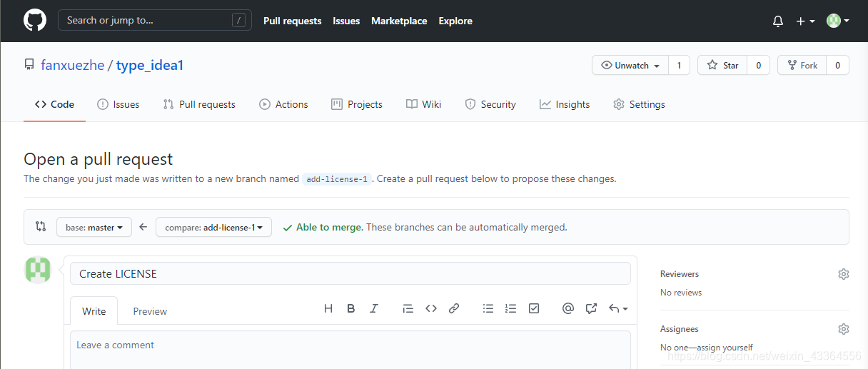Image resolution: width=868 pixels, height=369 pixels.
Task: Go to Explore
Action: click(455, 21)
